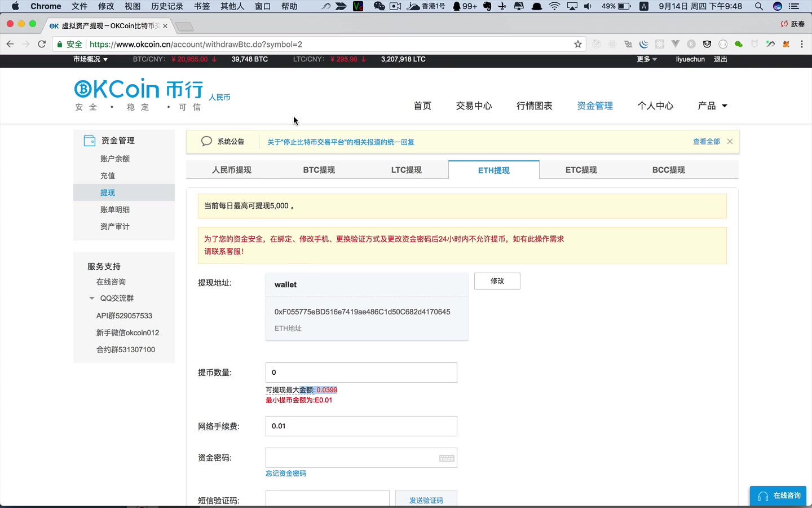The width and height of the screenshot is (812, 508).
Task: Open the Vue devtools extension icon
Action: point(676,44)
